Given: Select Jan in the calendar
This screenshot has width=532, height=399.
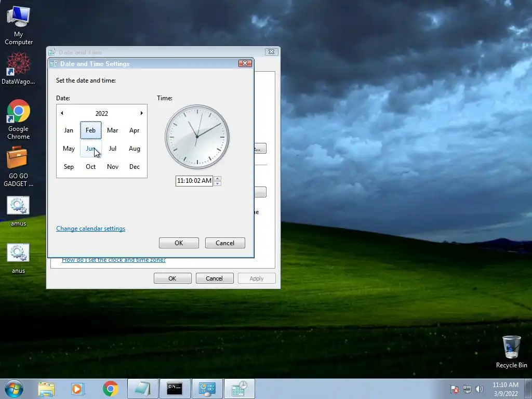Looking at the screenshot, I should (x=69, y=130).
